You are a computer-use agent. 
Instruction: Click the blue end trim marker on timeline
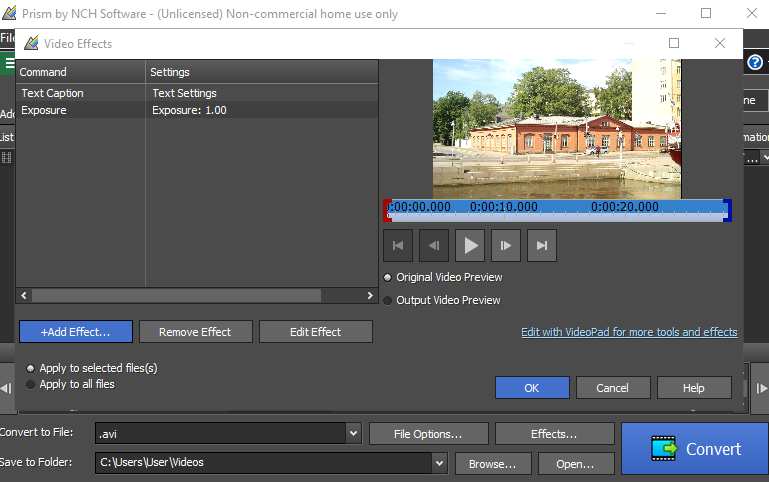(x=728, y=210)
